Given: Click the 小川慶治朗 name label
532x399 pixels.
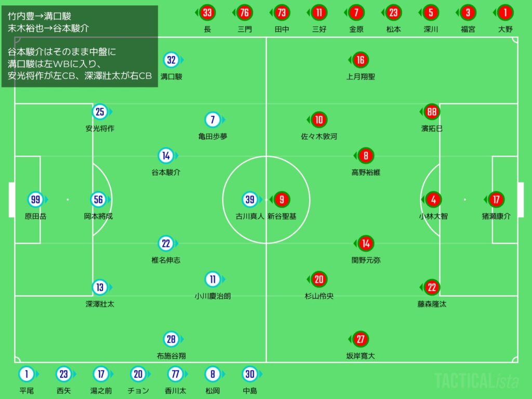Looking at the screenshot, I should (212, 296).
